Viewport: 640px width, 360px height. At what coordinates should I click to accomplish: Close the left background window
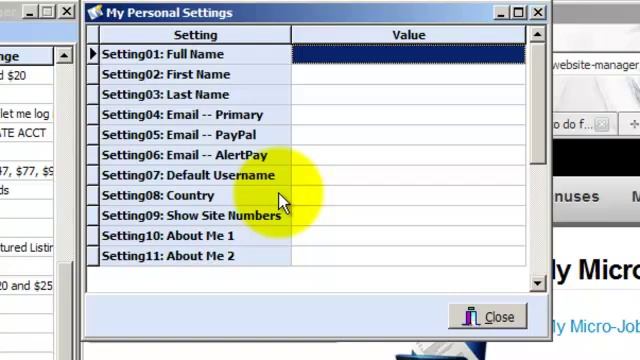point(67,11)
